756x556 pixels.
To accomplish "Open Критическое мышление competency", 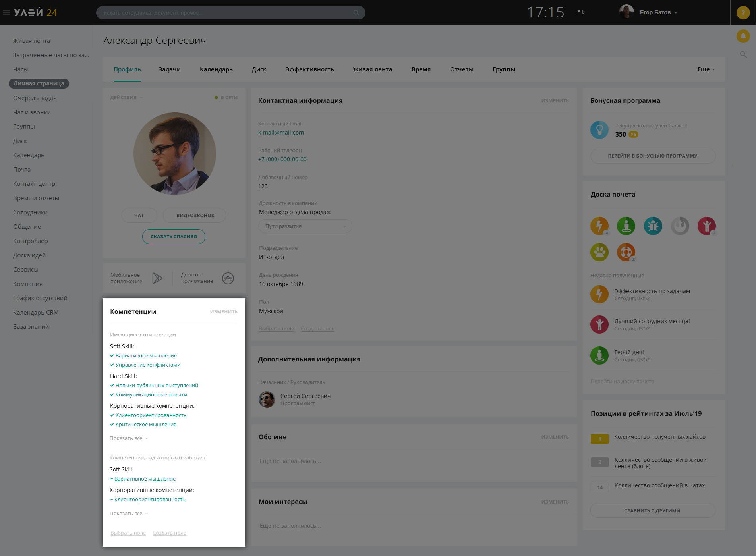I will (146, 425).
